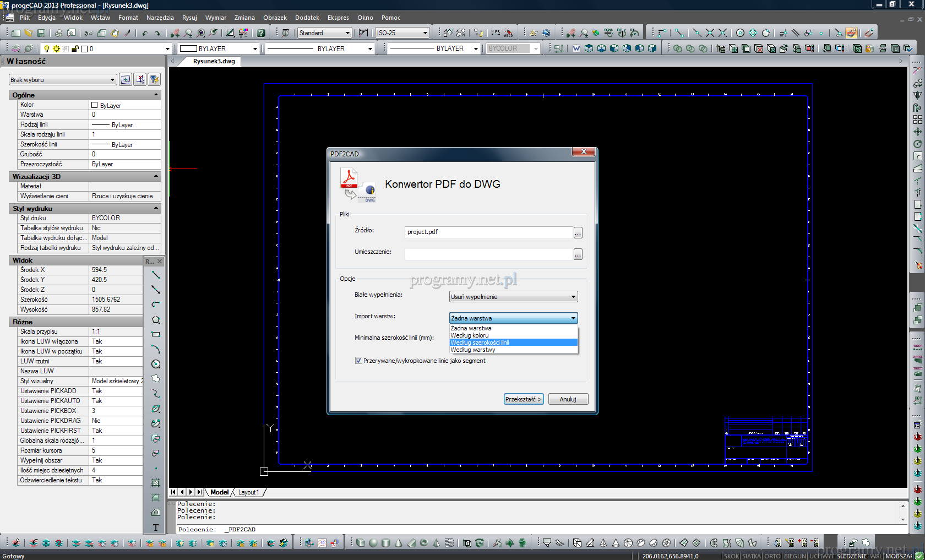This screenshot has height=560, width=925.
Task: Click the Anuluj button
Action: [568, 399]
